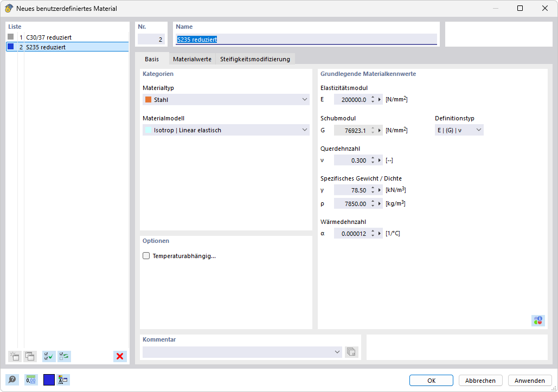Maximize the dialog window
The image size is (558, 392).
[x=520, y=8]
